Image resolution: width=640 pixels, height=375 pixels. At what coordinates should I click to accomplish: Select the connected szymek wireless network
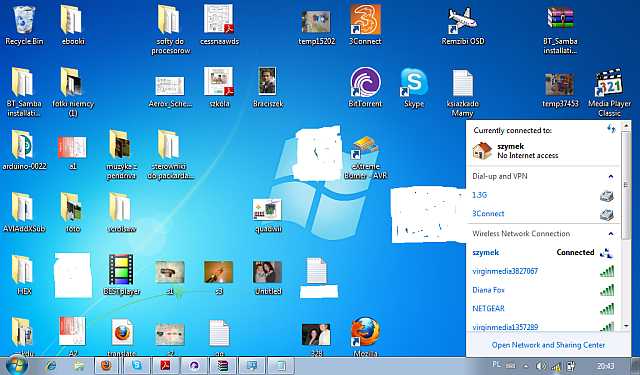543,253
